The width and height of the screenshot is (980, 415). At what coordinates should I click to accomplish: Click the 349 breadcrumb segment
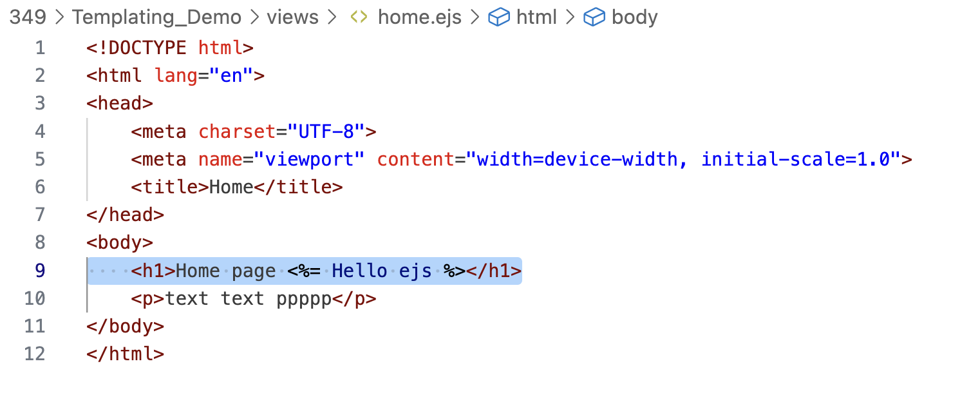[x=28, y=17]
